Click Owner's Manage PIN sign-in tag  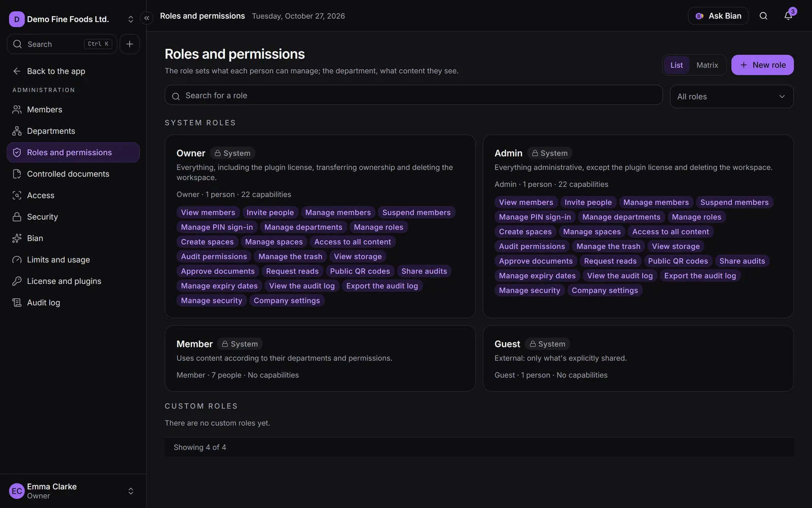click(x=217, y=227)
